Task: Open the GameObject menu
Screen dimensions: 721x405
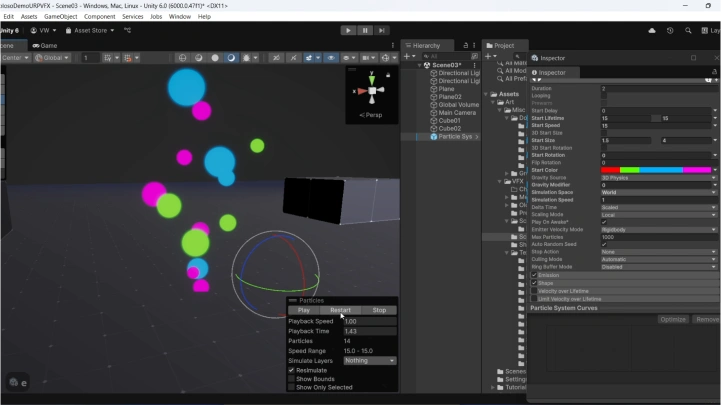Action: (x=60, y=17)
